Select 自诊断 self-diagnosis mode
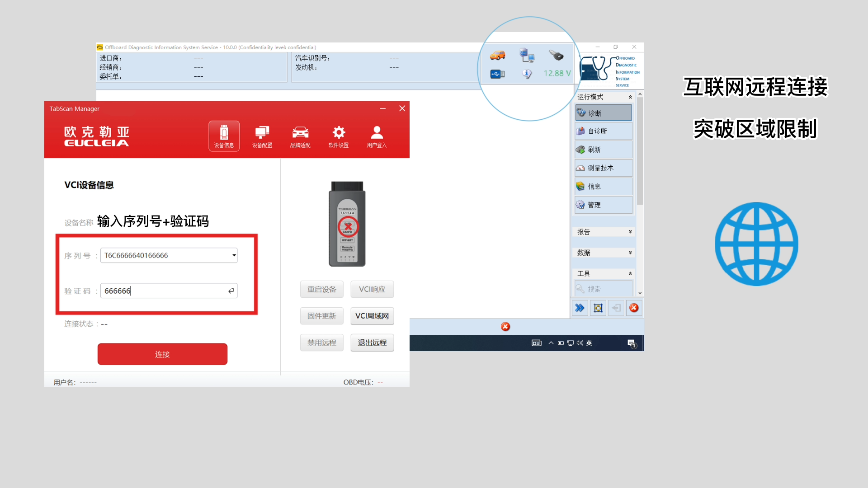 (x=604, y=131)
